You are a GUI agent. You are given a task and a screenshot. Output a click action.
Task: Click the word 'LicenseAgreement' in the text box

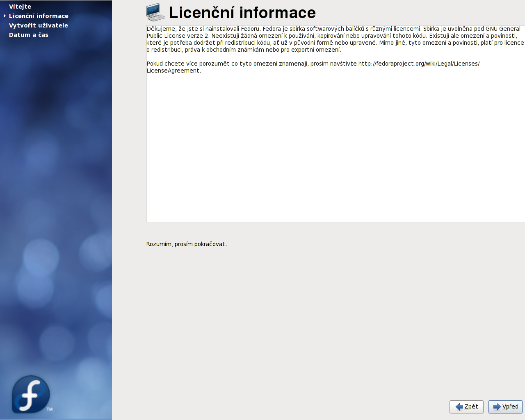click(x=173, y=71)
